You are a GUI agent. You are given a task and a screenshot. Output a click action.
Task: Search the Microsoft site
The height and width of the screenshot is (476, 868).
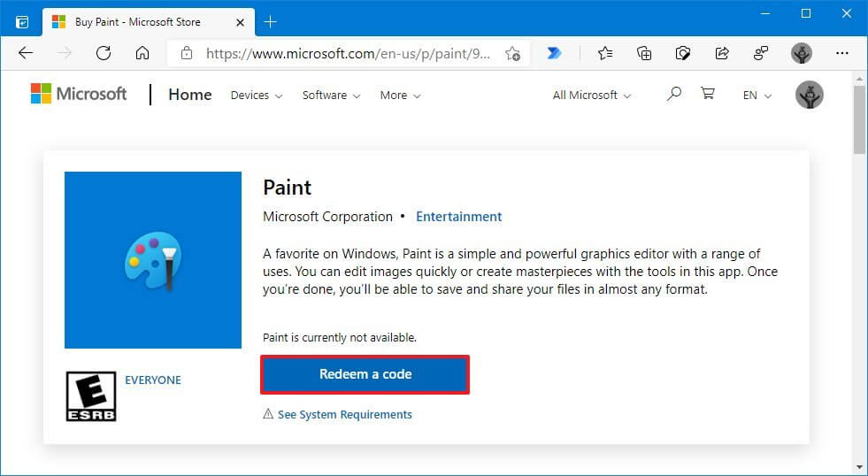click(x=673, y=94)
